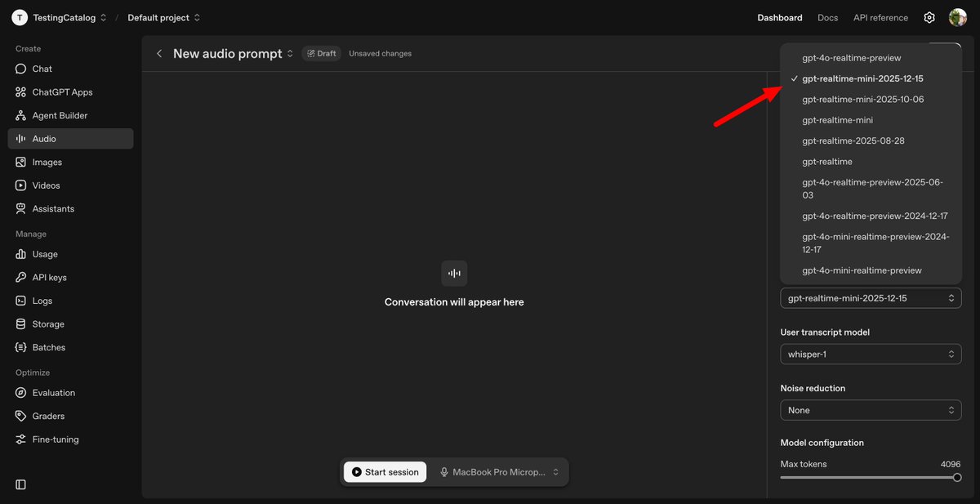Click the Unsaved changes label
This screenshot has width=980, height=504.
[380, 53]
